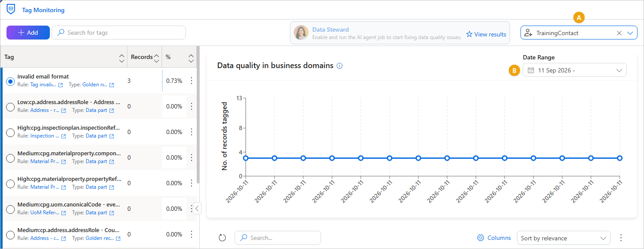This screenshot has height=249, width=644.
Task: Click the refresh icon below the chart
Action: (x=222, y=238)
